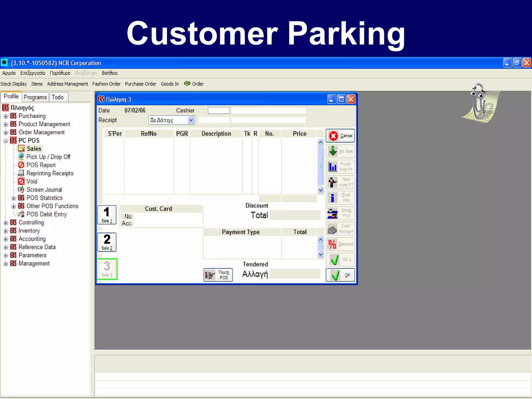Switch to the Programs tab
The width and height of the screenshot is (532, 399).
point(35,97)
